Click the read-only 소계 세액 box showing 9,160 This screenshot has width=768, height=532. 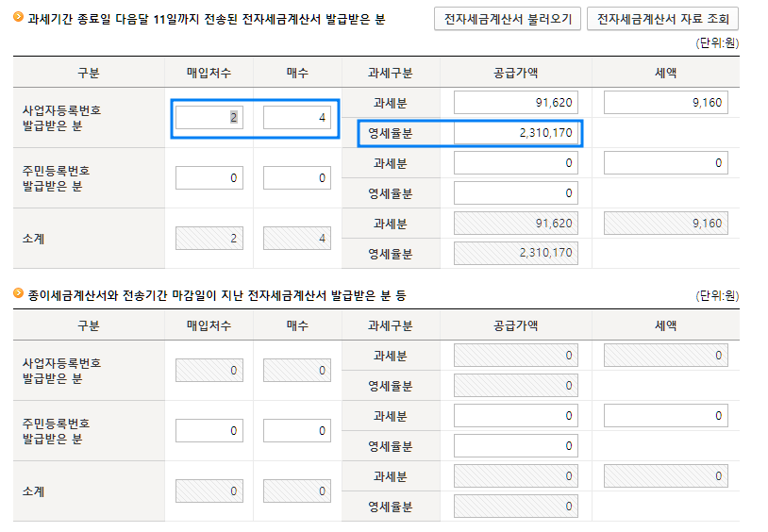[665, 224]
